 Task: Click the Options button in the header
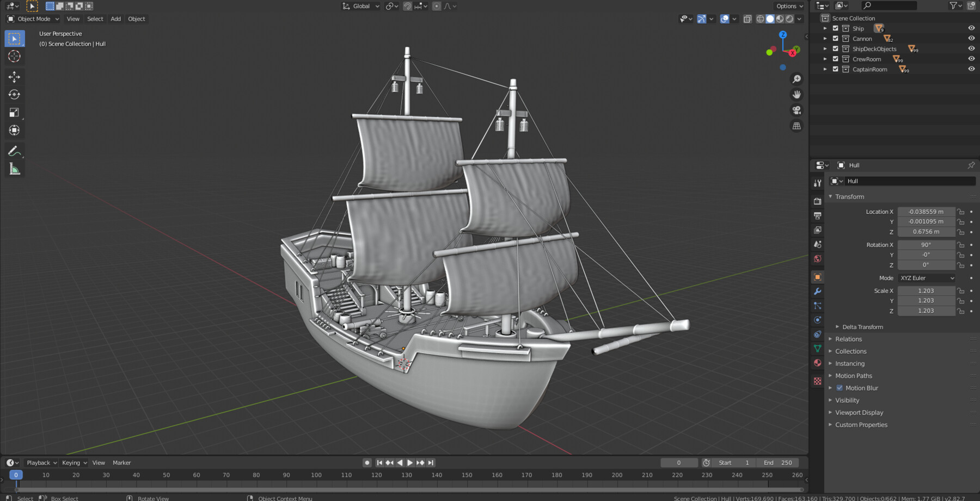click(x=788, y=6)
